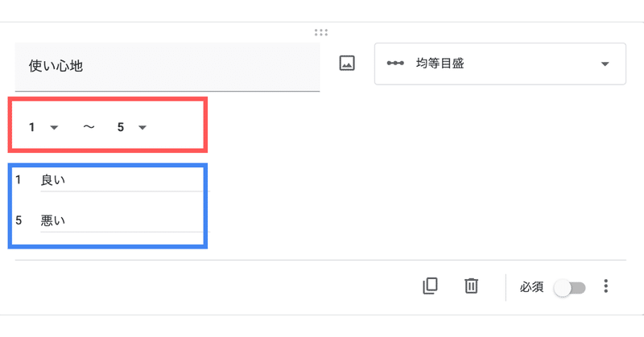Delete the question using the trash icon
The width and height of the screenshot is (644, 337).
click(x=471, y=286)
